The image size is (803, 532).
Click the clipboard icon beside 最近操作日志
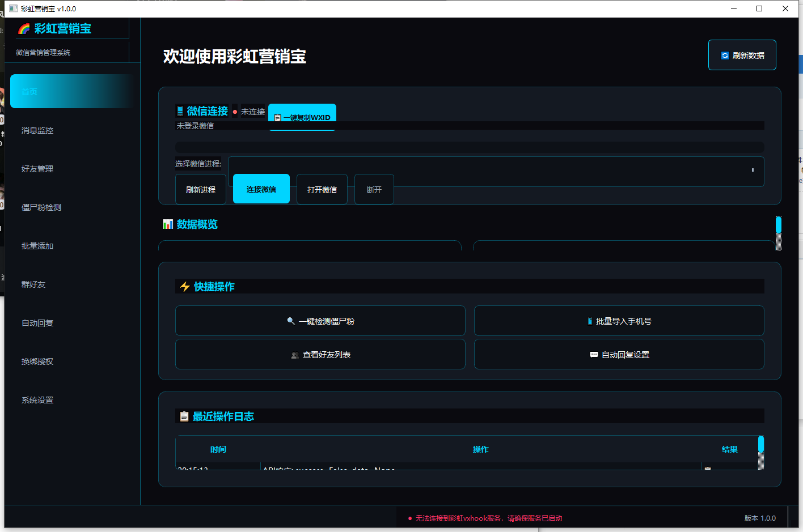(x=184, y=416)
